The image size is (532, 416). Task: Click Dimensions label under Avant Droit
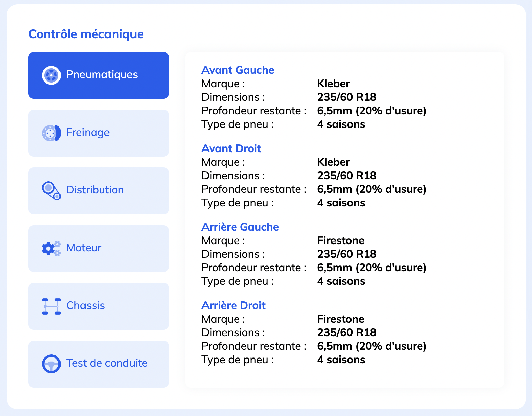click(x=233, y=176)
